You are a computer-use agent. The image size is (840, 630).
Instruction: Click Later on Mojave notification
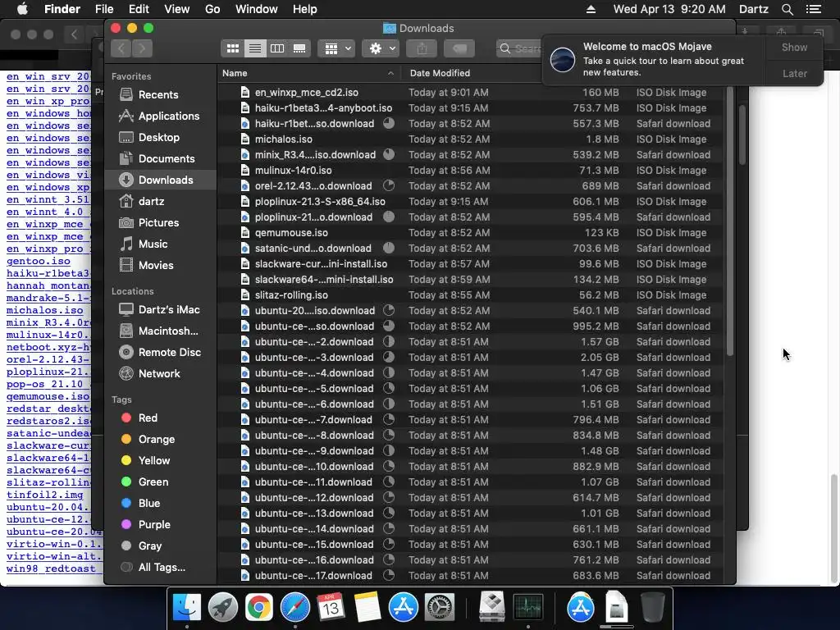(794, 73)
